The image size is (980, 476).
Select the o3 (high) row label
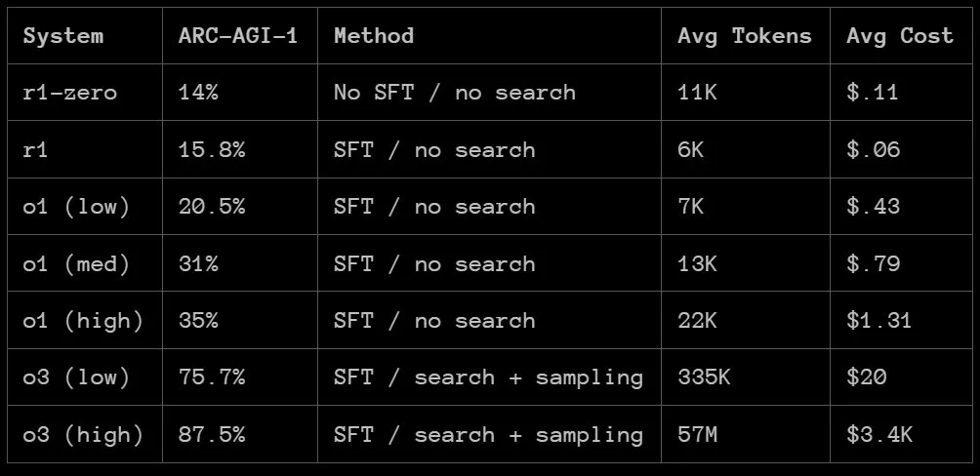click(x=83, y=435)
